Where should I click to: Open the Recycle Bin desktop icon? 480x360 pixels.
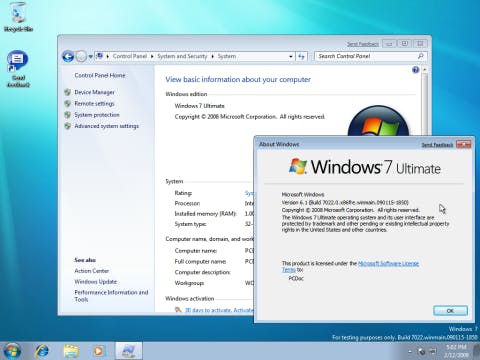tap(18, 17)
